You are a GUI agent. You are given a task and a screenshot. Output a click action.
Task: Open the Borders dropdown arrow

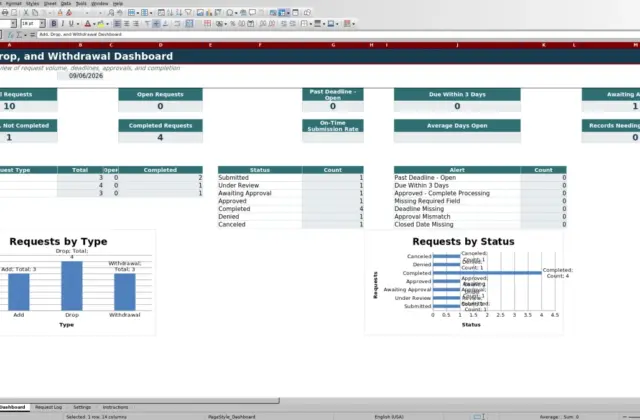[311, 24]
